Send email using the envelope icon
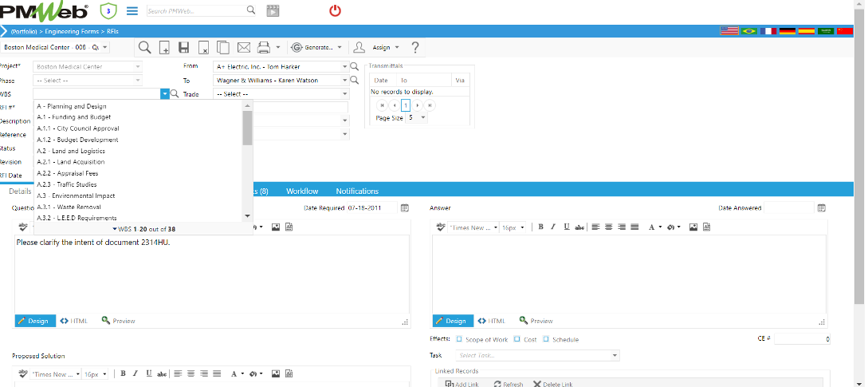 click(x=244, y=48)
